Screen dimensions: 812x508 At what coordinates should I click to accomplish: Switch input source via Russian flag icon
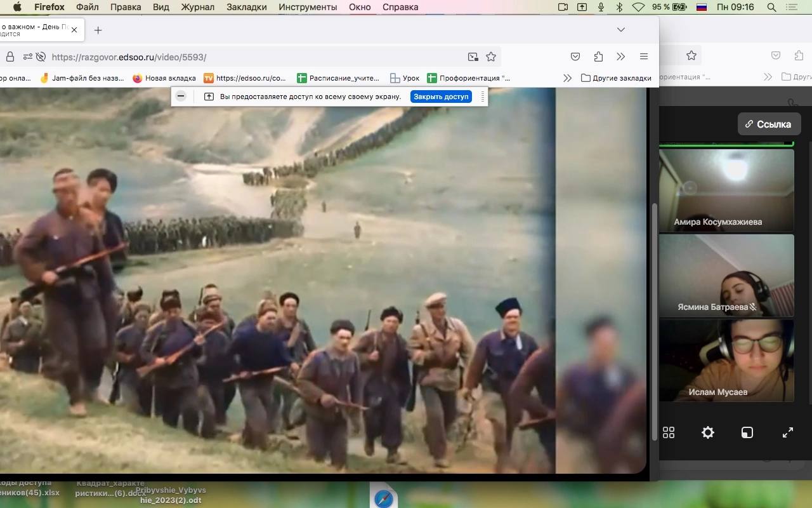click(702, 7)
